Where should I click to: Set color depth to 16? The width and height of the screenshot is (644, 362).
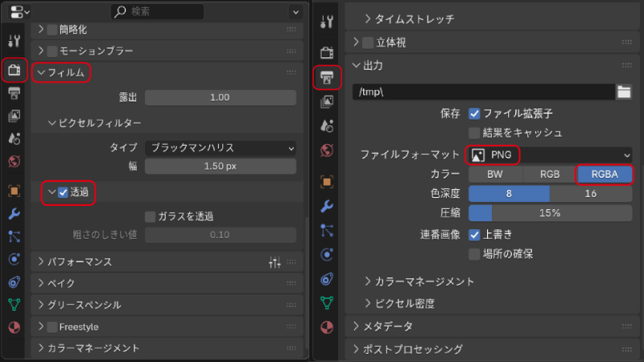(591, 194)
